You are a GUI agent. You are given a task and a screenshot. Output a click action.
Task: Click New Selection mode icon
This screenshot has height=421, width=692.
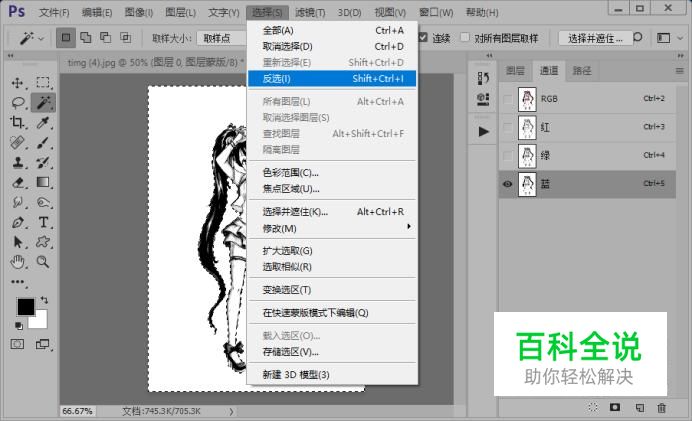pos(66,38)
